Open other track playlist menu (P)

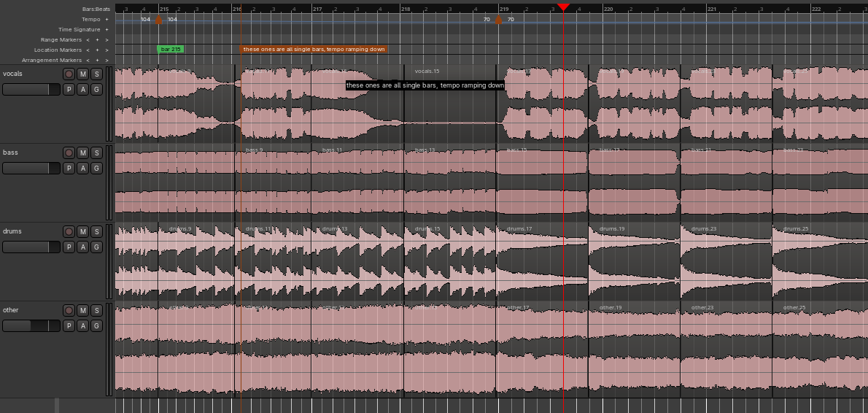[x=69, y=326]
